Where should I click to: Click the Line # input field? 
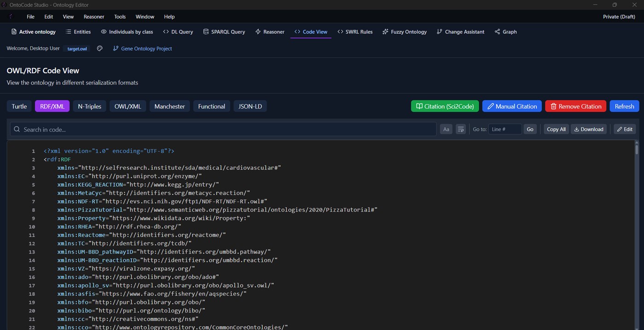coord(505,129)
